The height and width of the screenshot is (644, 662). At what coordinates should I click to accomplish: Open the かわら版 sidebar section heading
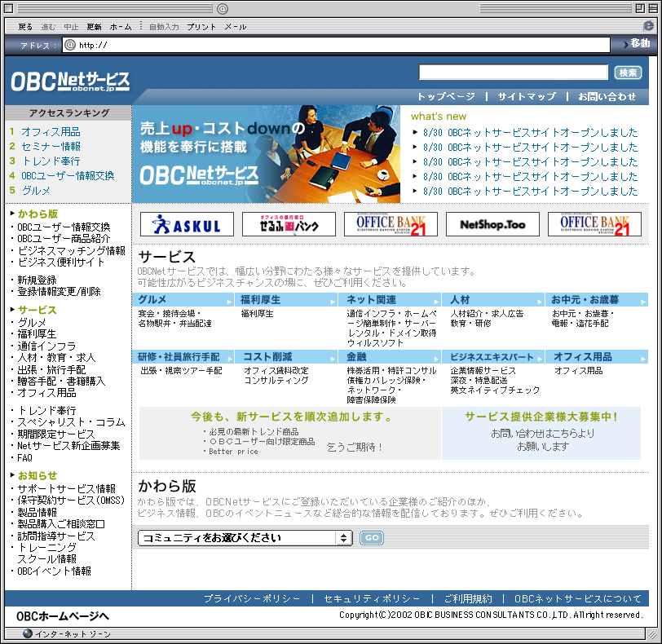[x=38, y=214]
